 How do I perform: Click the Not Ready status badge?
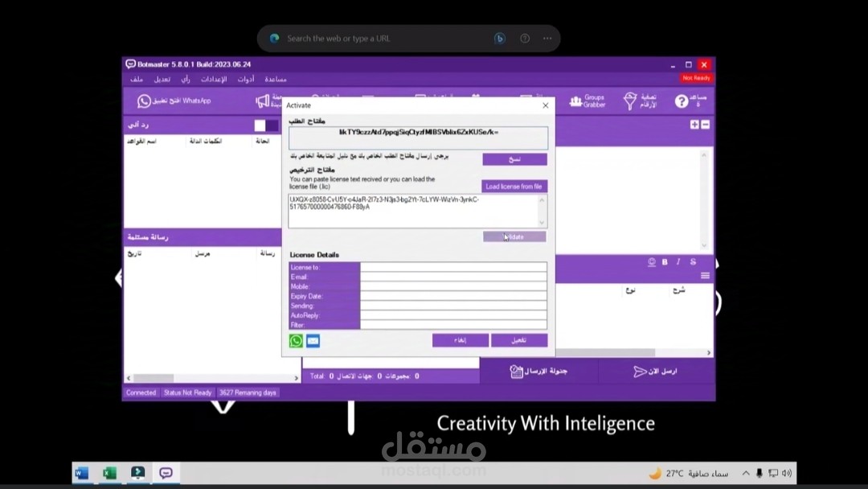click(x=696, y=78)
